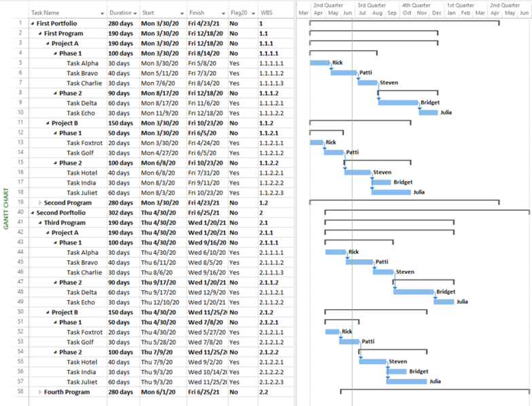Click the Fourth Program summary bar

click(x=435, y=390)
